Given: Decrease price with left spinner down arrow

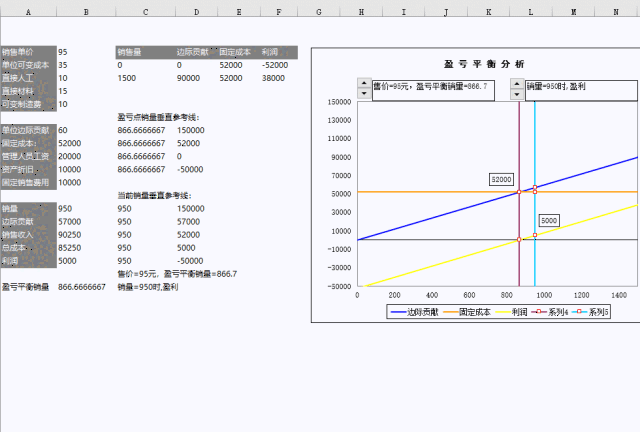Looking at the screenshot, I should click(364, 94).
